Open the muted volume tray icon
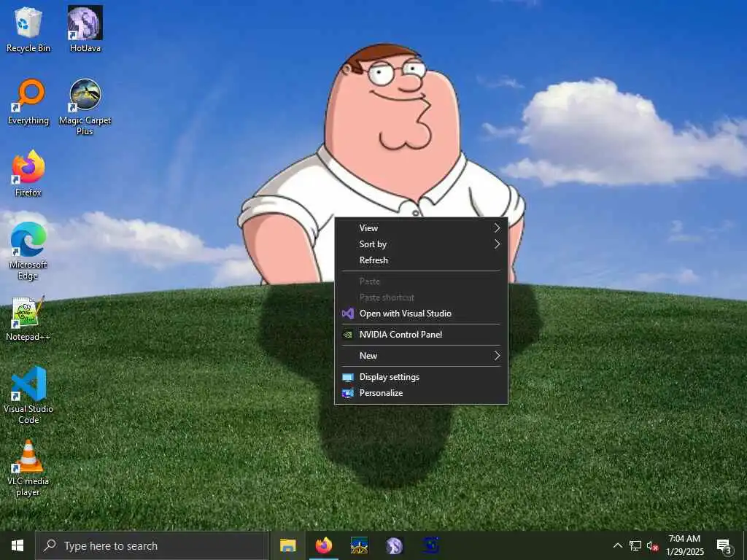 [652, 545]
